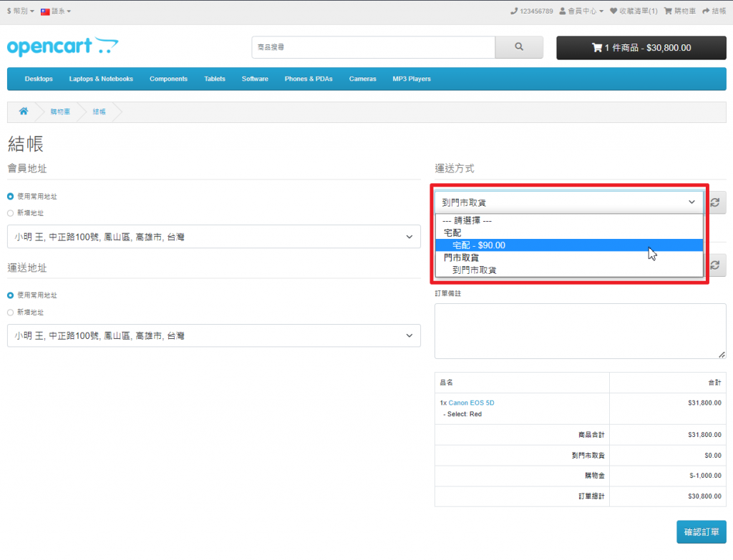Open Phones & PDAs category
The image size is (733, 560).
coord(309,79)
